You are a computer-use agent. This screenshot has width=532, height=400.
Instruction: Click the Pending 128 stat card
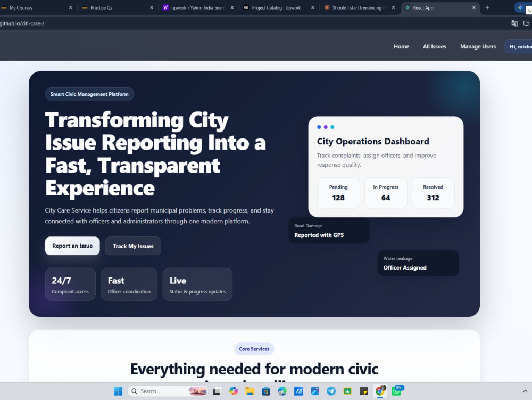(x=338, y=193)
